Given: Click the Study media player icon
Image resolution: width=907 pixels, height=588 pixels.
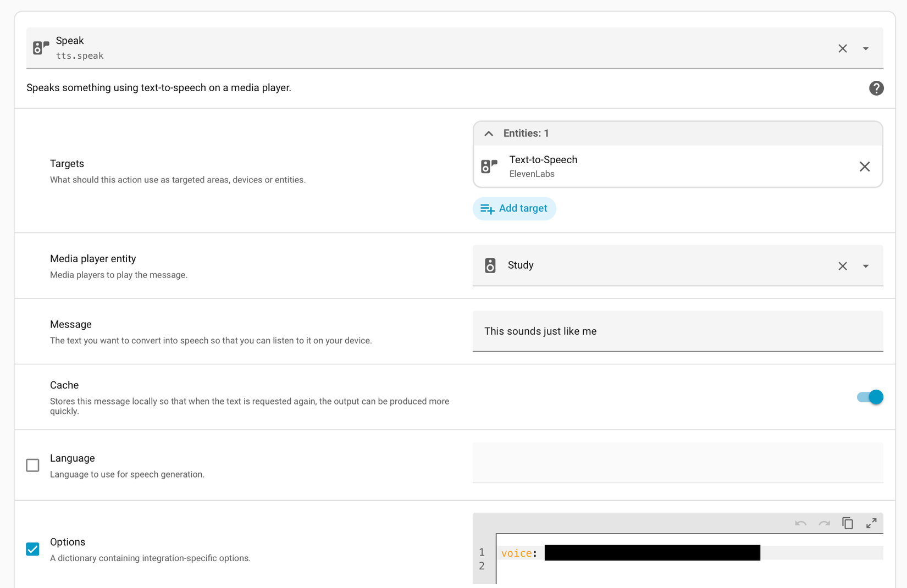Looking at the screenshot, I should [490, 265].
